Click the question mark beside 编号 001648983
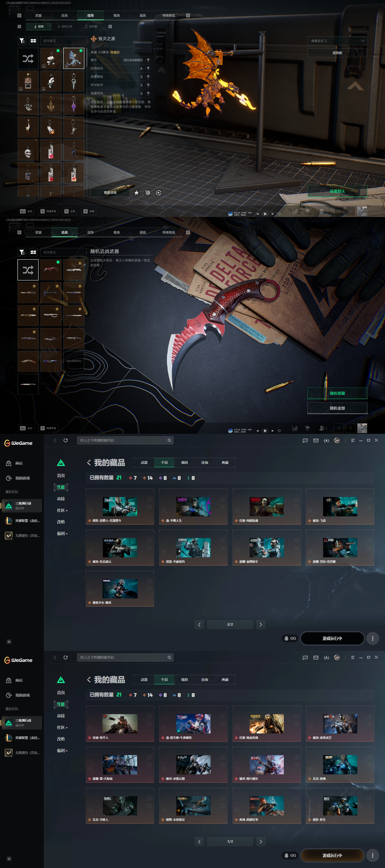This screenshot has height=868, width=385. (x=148, y=60)
